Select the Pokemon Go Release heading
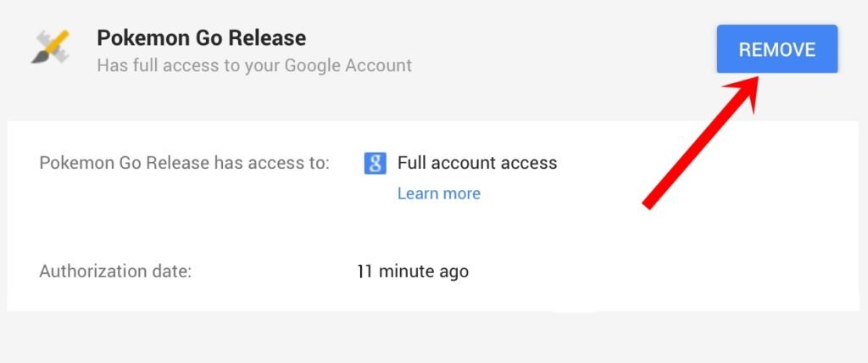Viewport: 868px width, 363px height. [201, 38]
